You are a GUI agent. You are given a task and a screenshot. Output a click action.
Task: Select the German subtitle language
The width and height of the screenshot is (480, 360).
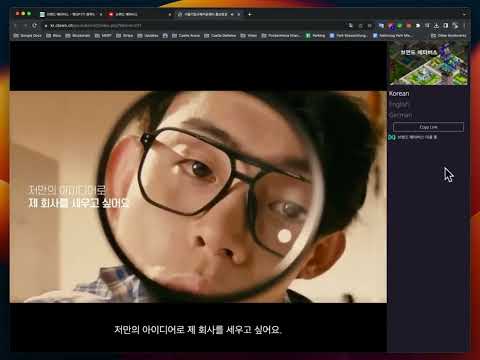tap(400, 115)
